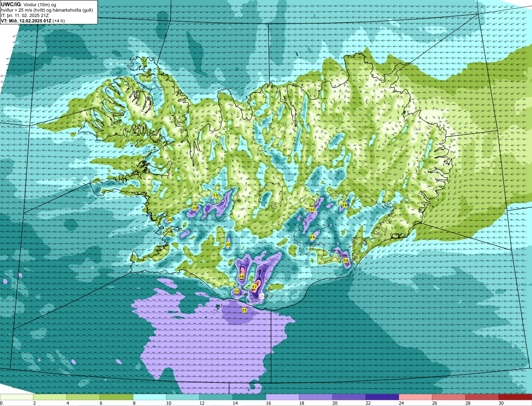Pick the 12–14 m/s teal legend swatch
The image size is (532, 406).
coord(216,397)
